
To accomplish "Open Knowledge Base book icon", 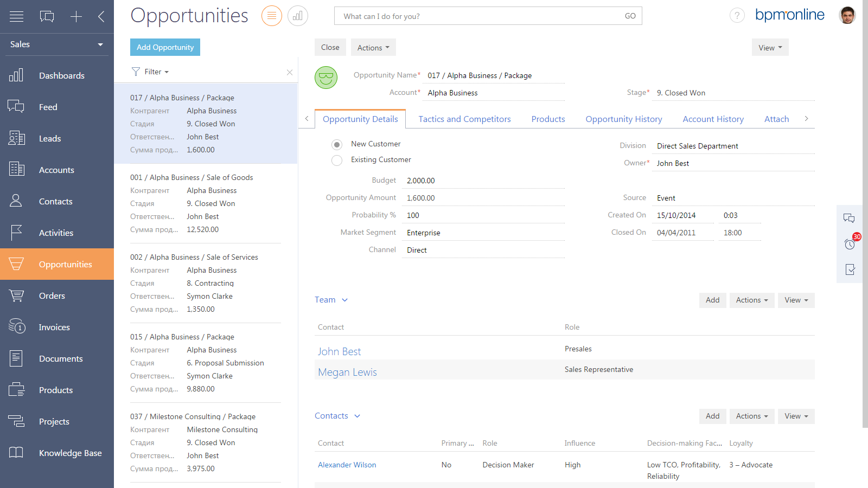I will coord(16,453).
